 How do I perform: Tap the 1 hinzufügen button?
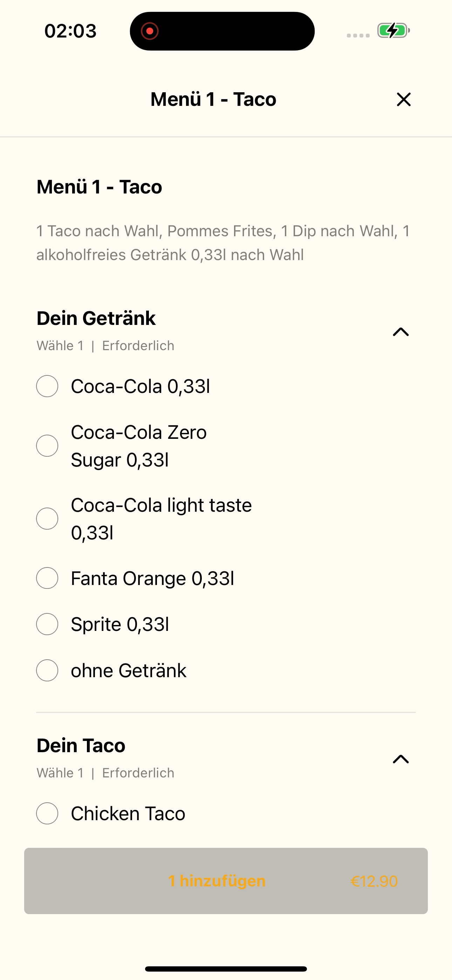pos(226,881)
